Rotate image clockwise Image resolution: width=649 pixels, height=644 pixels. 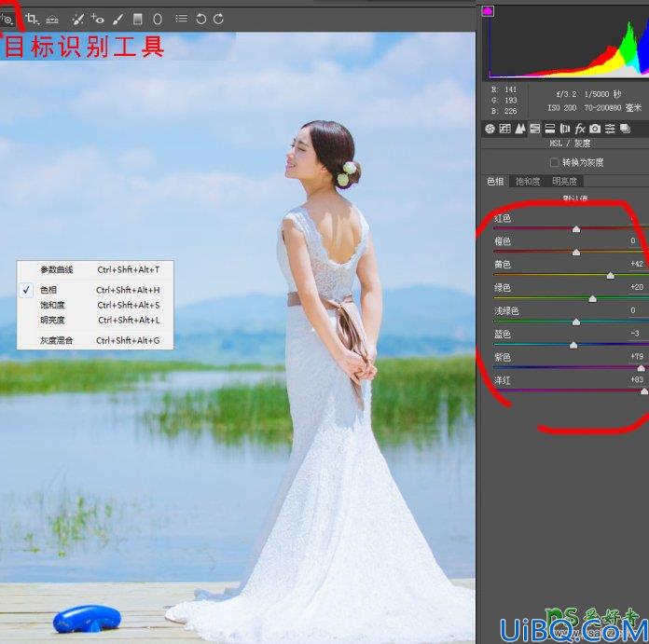pos(218,19)
